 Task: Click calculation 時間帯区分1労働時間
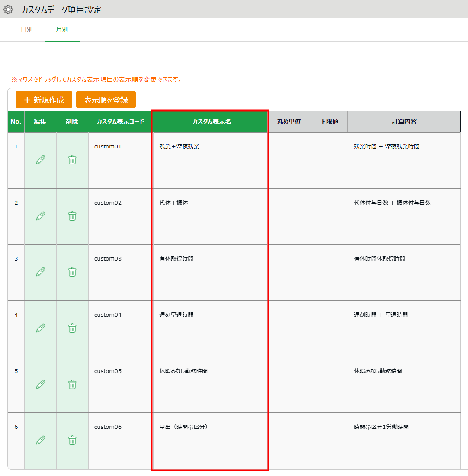click(381, 427)
